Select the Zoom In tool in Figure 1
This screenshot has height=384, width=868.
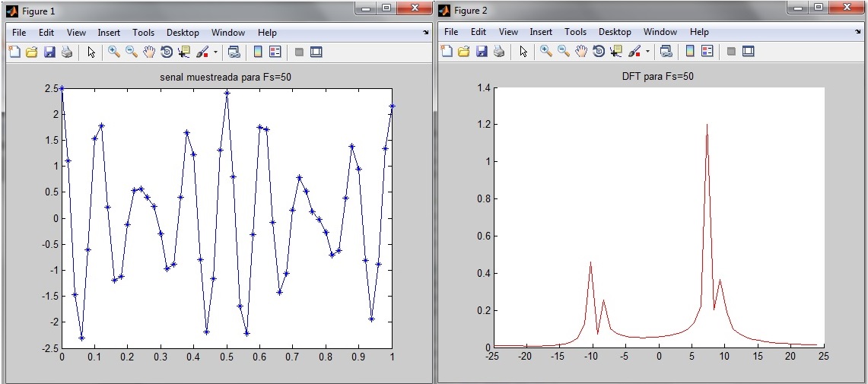pos(113,52)
